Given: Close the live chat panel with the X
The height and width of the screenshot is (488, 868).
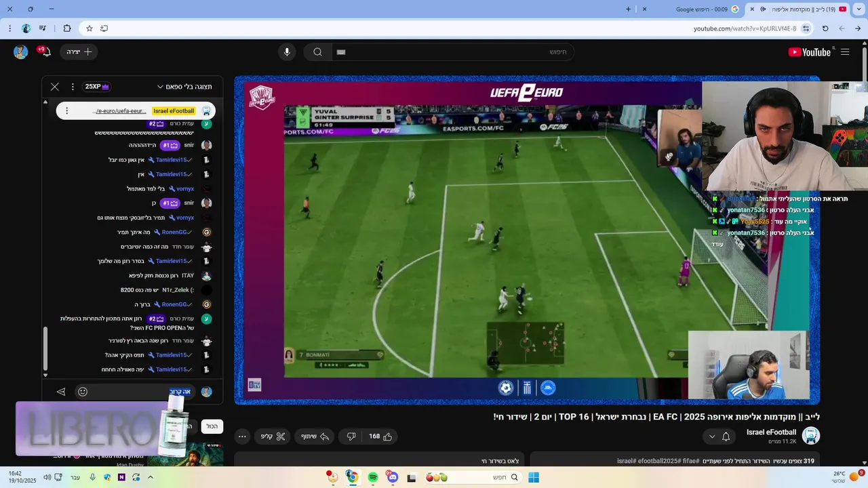Looking at the screenshot, I should [55, 87].
